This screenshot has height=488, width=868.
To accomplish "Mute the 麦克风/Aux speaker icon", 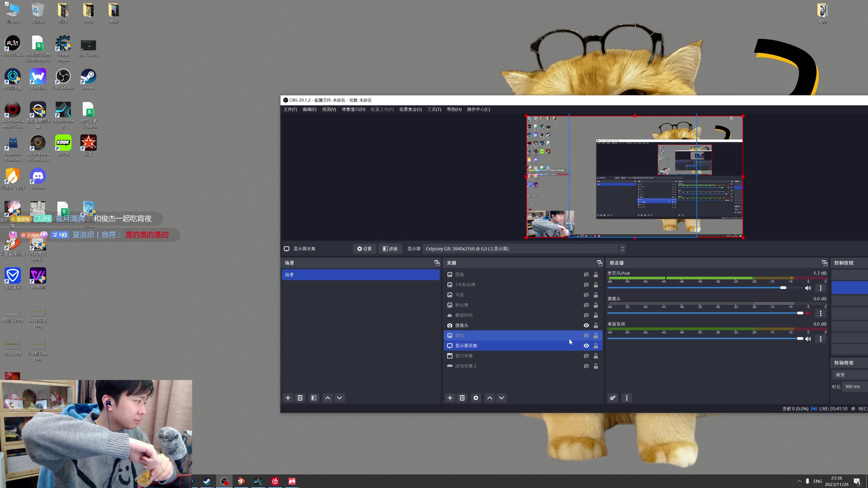I will click(x=808, y=288).
